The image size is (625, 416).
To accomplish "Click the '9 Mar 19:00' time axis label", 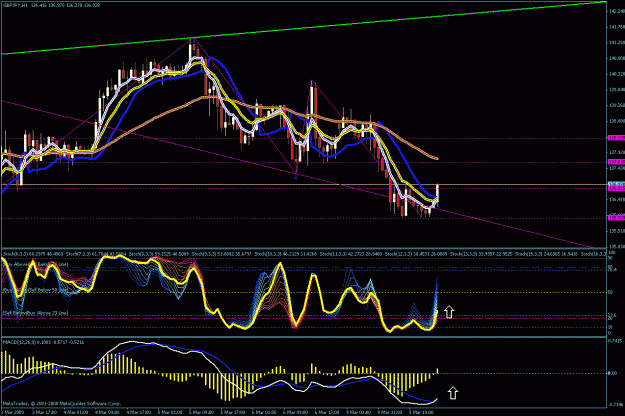I will [422, 412].
